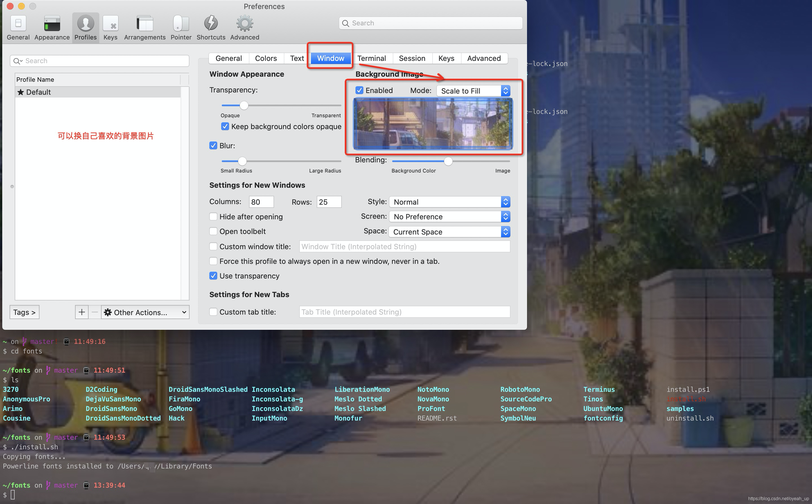This screenshot has width=812, height=504.
Task: Expand the Style Normal dropdown
Action: (x=449, y=202)
